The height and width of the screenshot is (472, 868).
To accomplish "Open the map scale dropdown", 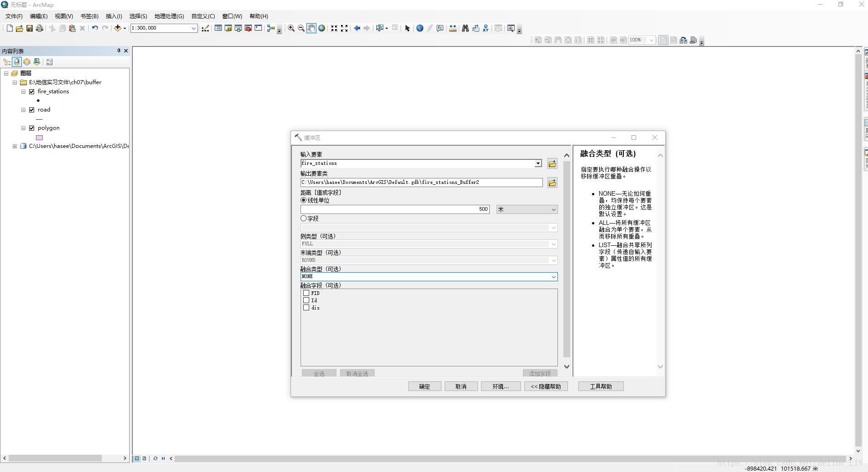I will click(x=193, y=28).
